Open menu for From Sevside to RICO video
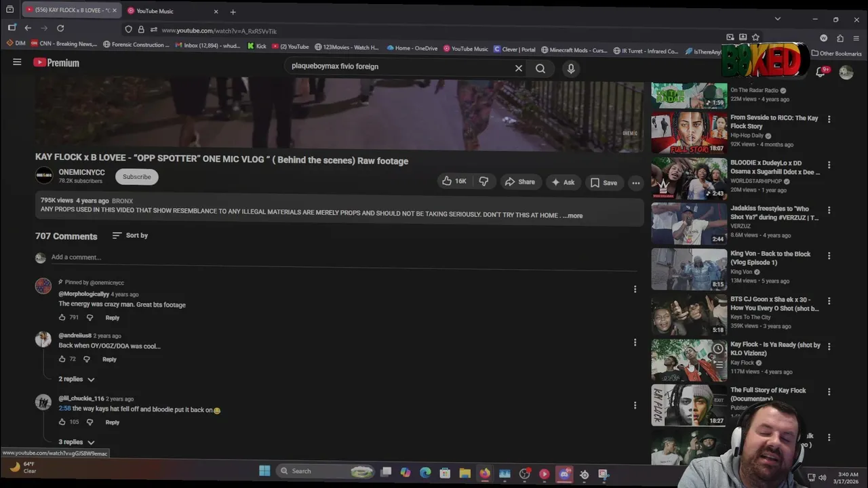 pyautogui.click(x=829, y=119)
